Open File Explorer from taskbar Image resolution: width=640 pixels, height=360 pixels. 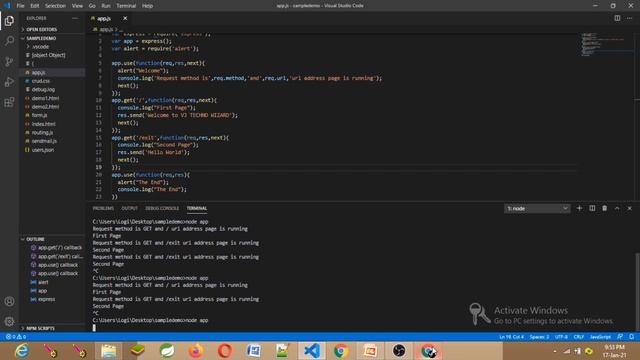(x=109, y=351)
